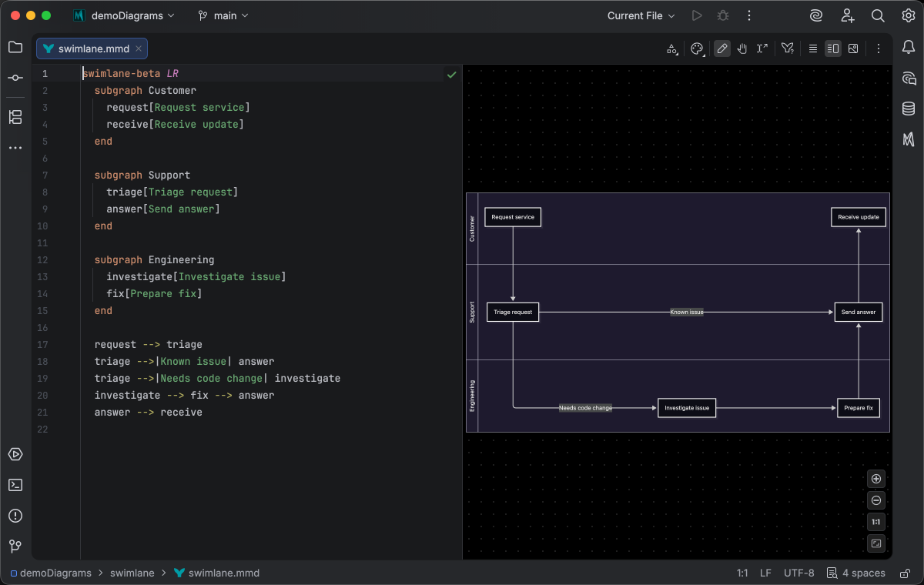Open the Terminal tool window

click(15, 485)
